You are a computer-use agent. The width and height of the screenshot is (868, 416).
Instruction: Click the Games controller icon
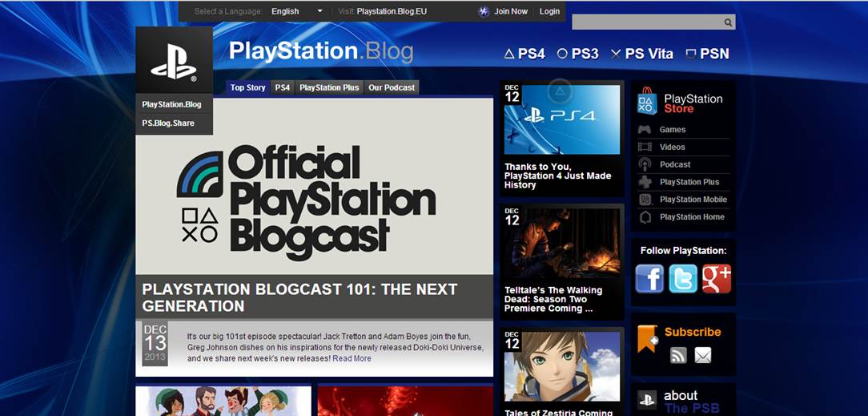(645, 130)
